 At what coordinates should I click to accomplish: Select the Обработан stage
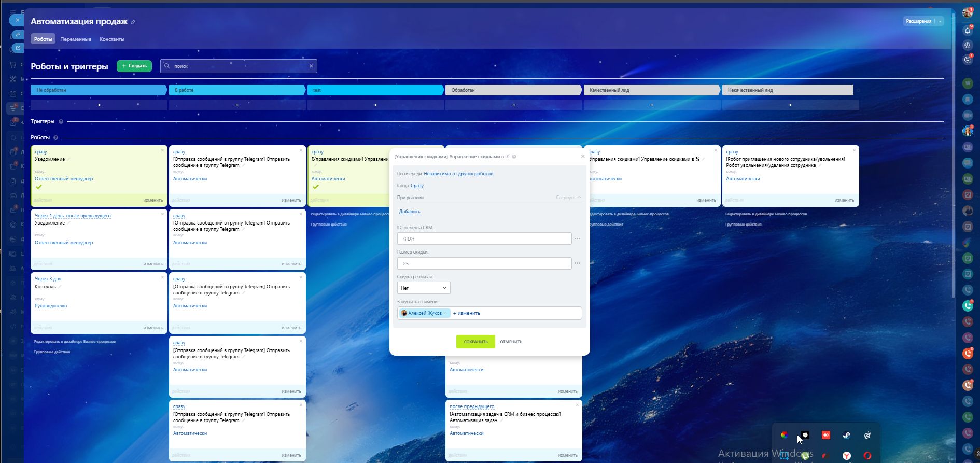[x=513, y=90]
